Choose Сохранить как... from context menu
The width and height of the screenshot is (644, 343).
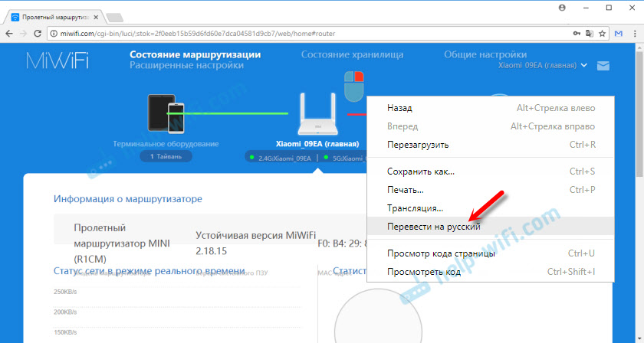491,171
